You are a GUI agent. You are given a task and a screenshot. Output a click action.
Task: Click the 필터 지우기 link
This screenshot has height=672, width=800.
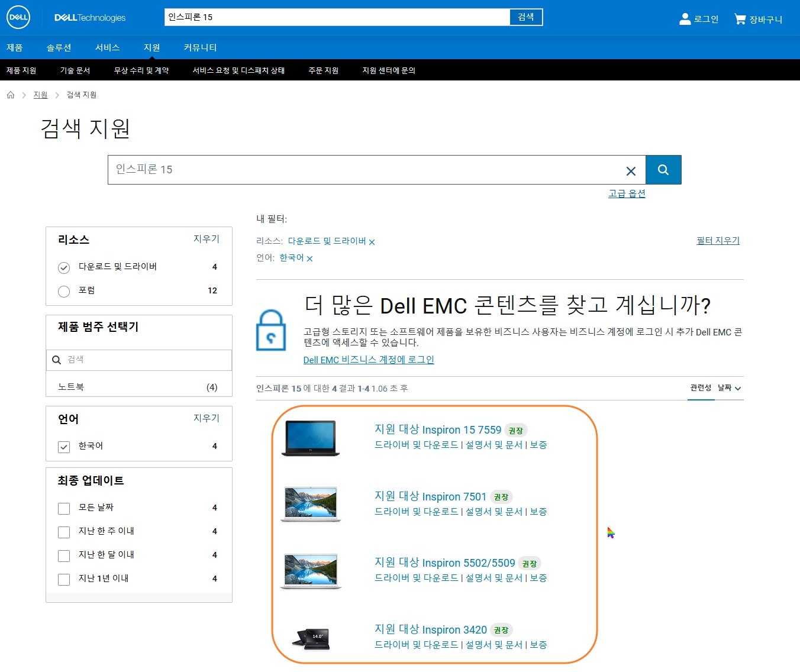coord(717,240)
